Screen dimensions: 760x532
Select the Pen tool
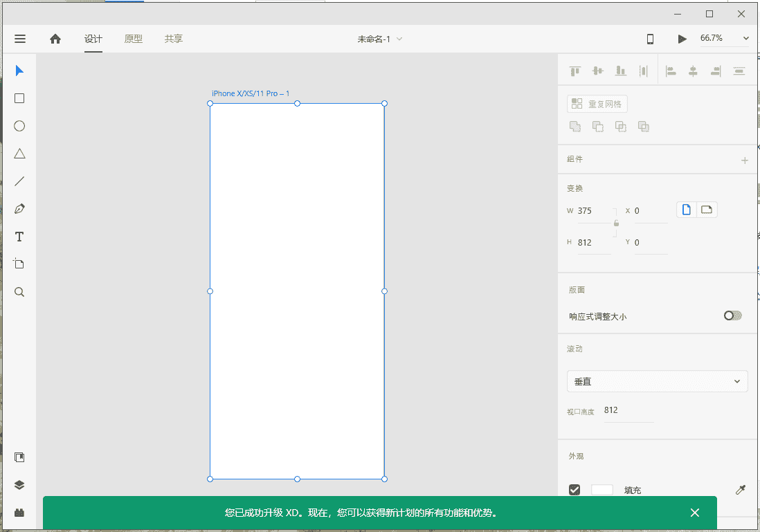click(x=19, y=209)
